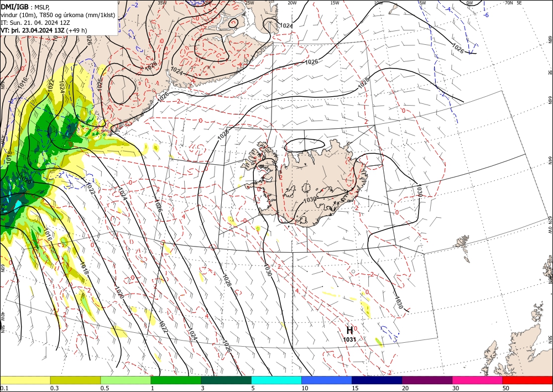553x392 pixels.
Task: Select the green 1–3 mm legend swatch
Action: pos(176,380)
